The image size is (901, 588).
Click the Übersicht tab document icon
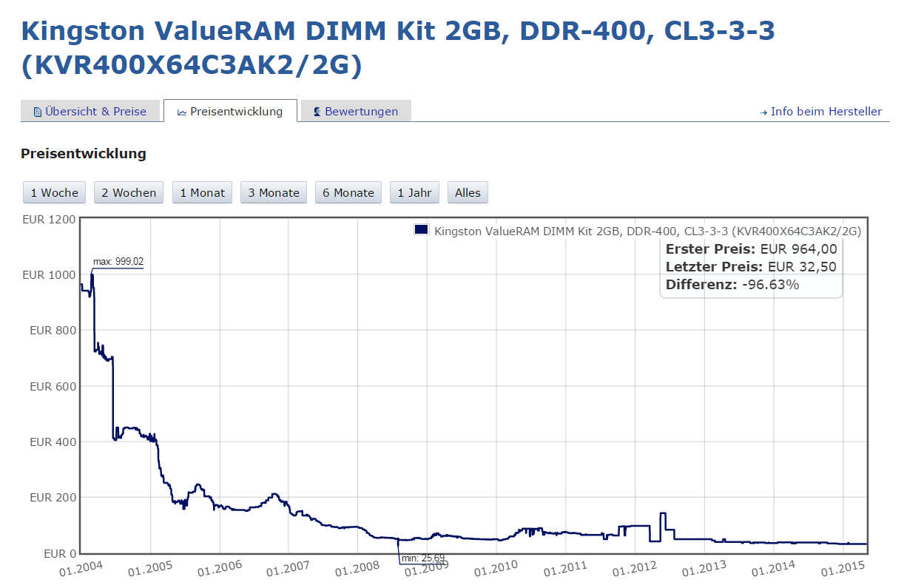(x=38, y=112)
